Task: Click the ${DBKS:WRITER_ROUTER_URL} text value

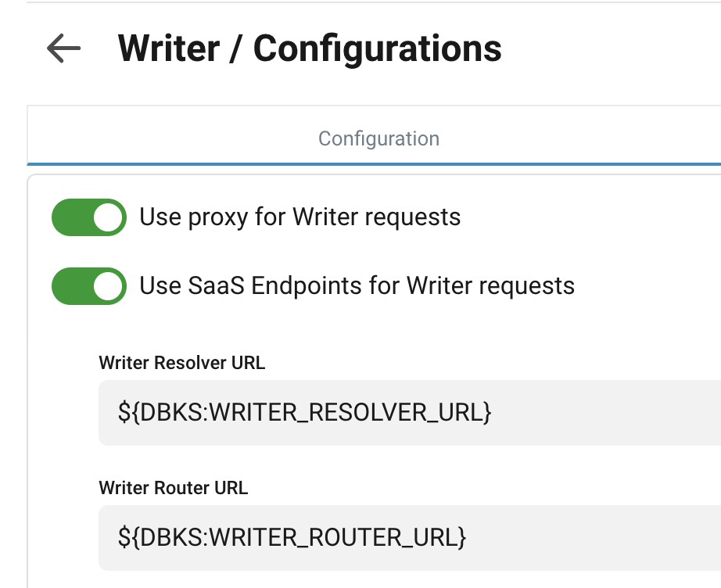Action: point(292,538)
